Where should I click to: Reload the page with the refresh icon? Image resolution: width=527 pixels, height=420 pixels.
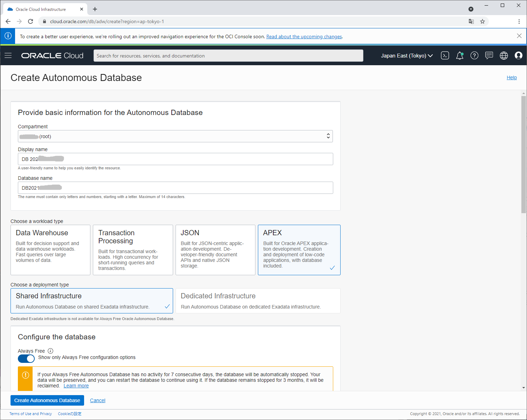(x=30, y=21)
